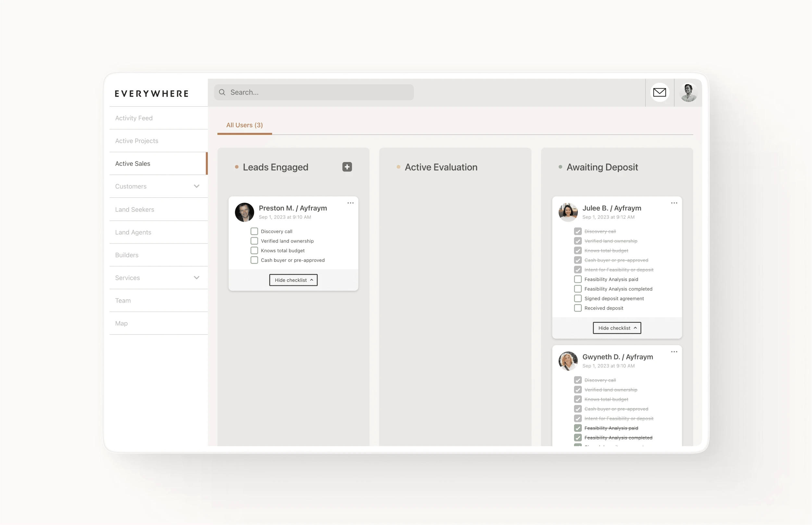Hide checklist on Julee B. card

tap(617, 328)
